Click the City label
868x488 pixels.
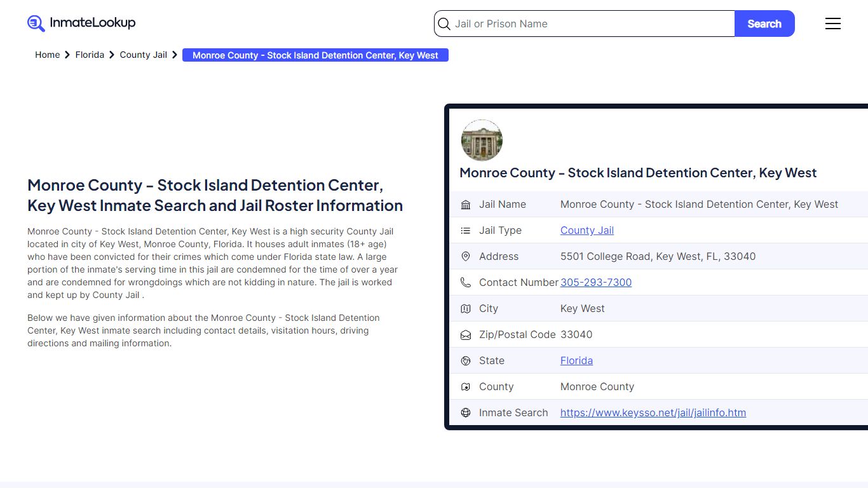[489, 309]
